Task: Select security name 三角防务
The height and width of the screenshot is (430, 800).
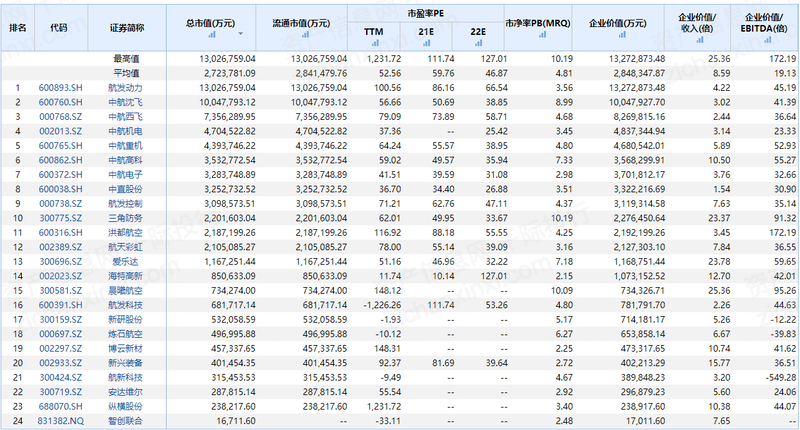Action: click(126, 218)
